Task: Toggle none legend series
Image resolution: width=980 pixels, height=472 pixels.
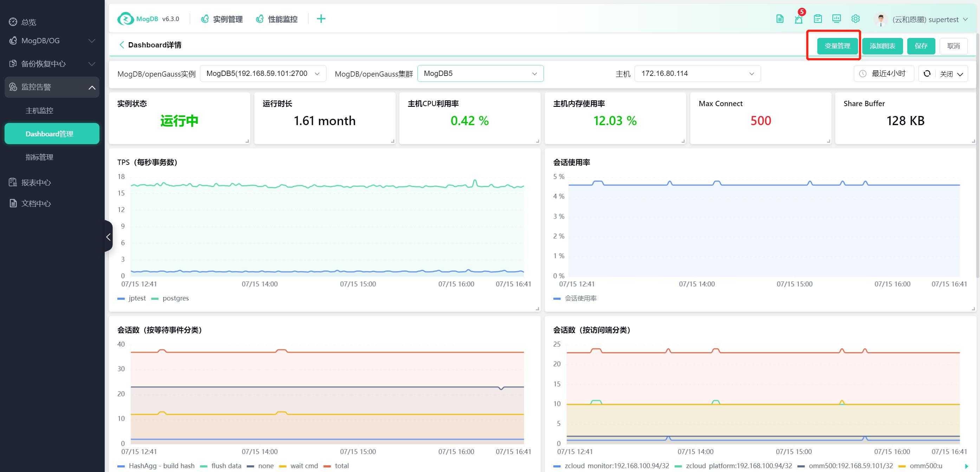Action: [260, 466]
